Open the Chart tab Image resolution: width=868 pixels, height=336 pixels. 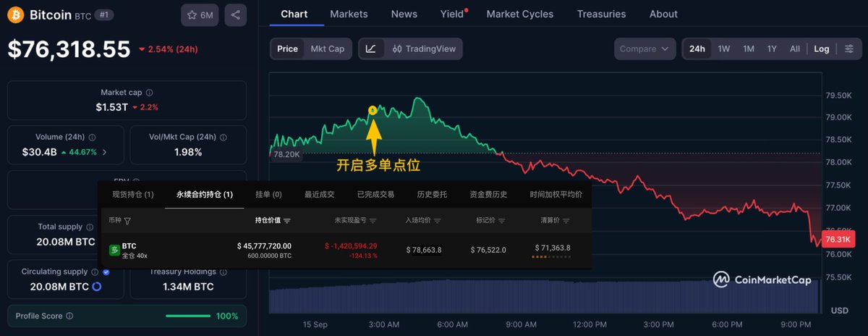(294, 14)
